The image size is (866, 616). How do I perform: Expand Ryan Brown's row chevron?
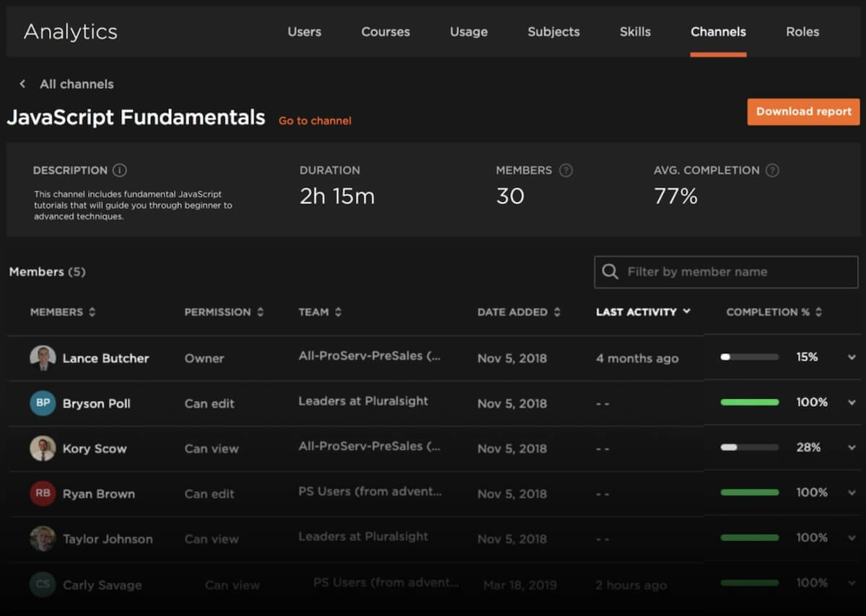click(x=852, y=493)
